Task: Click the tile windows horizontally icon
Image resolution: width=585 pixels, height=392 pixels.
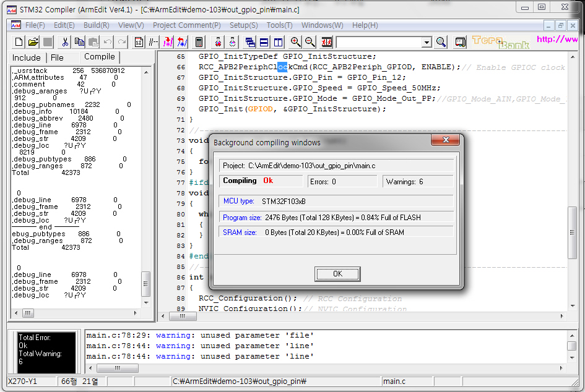Action: (x=264, y=42)
